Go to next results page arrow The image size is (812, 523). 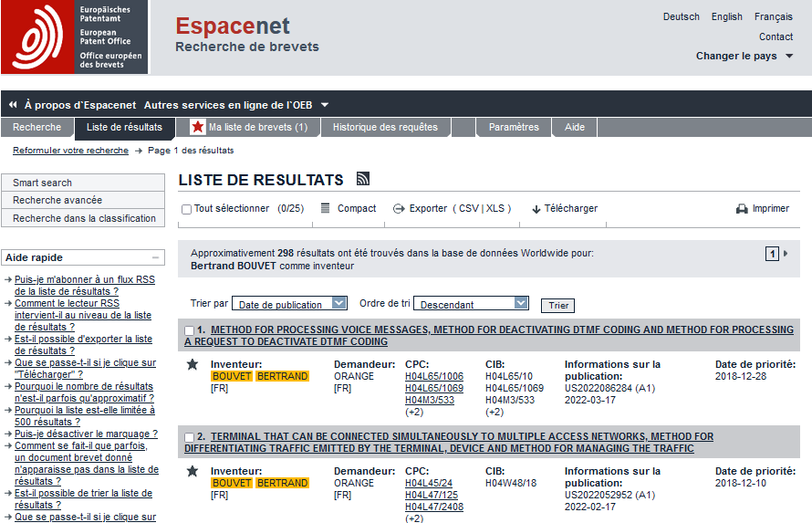pos(786,254)
